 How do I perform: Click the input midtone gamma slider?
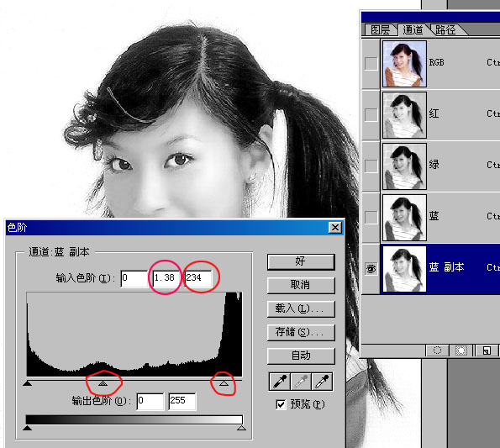pyautogui.click(x=103, y=383)
